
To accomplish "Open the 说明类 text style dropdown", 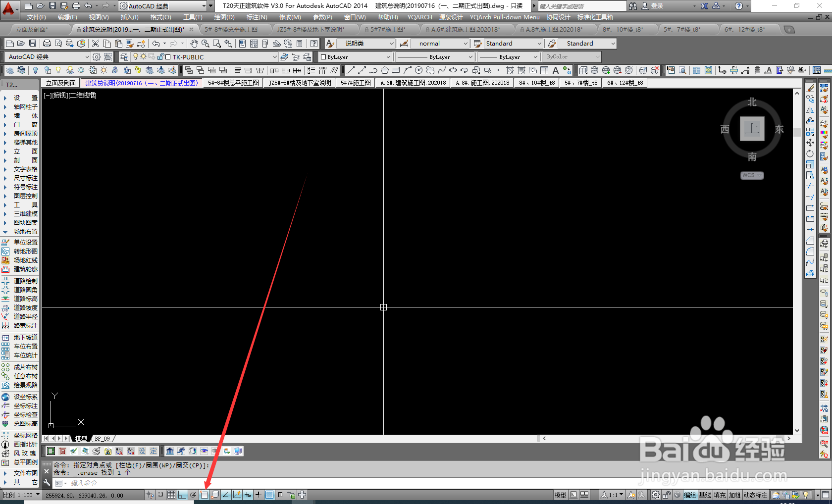I will (x=365, y=44).
